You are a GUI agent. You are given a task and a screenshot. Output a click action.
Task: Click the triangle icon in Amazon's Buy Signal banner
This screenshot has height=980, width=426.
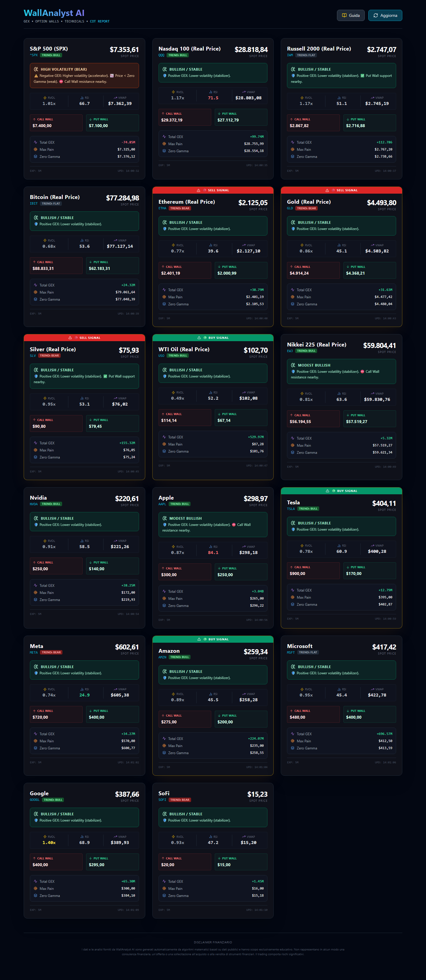point(199,639)
